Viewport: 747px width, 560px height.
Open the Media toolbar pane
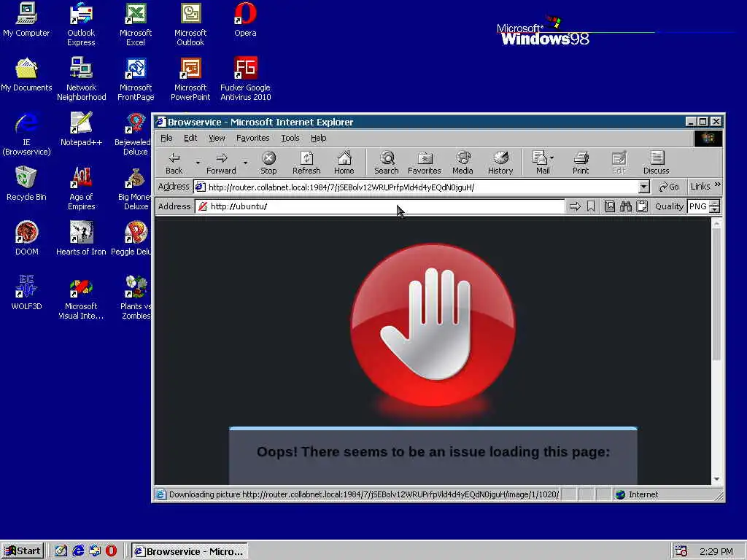click(x=462, y=163)
